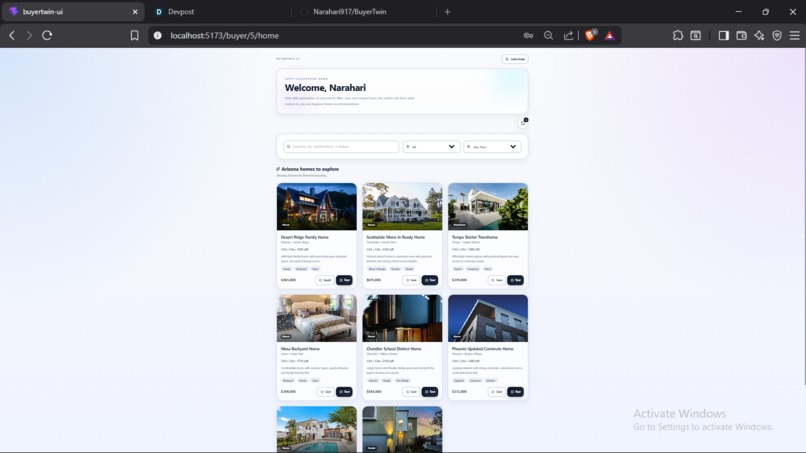806x453 pixels.
Task: Save the Phoenix Updated Commute Home
Action: (497, 392)
